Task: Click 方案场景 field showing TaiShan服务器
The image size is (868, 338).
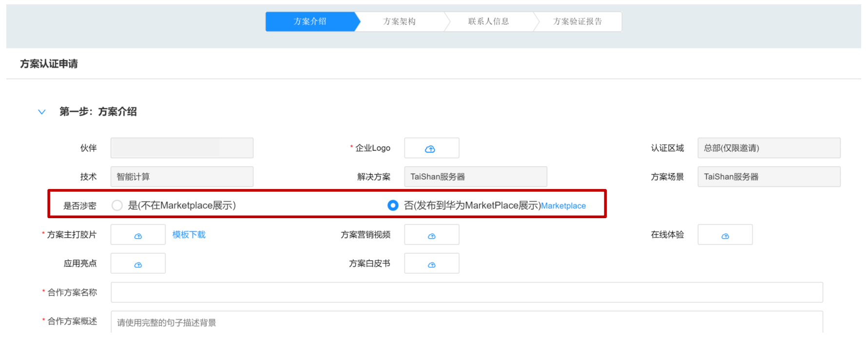Action: [x=769, y=177]
